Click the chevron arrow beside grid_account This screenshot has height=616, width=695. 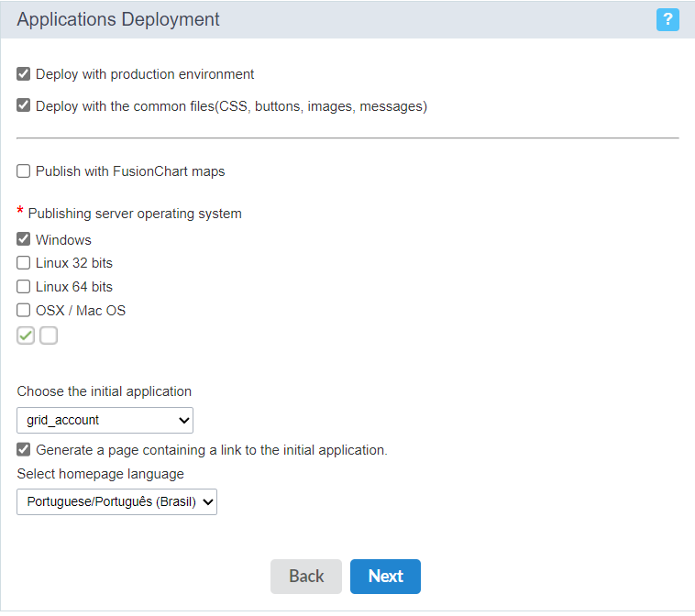[x=184, y=420]
